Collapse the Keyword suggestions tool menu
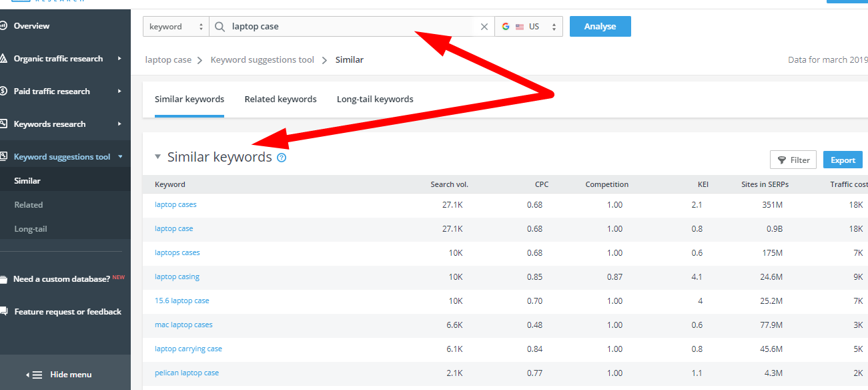This screenshot has width=868, height=390. [120, 157]
